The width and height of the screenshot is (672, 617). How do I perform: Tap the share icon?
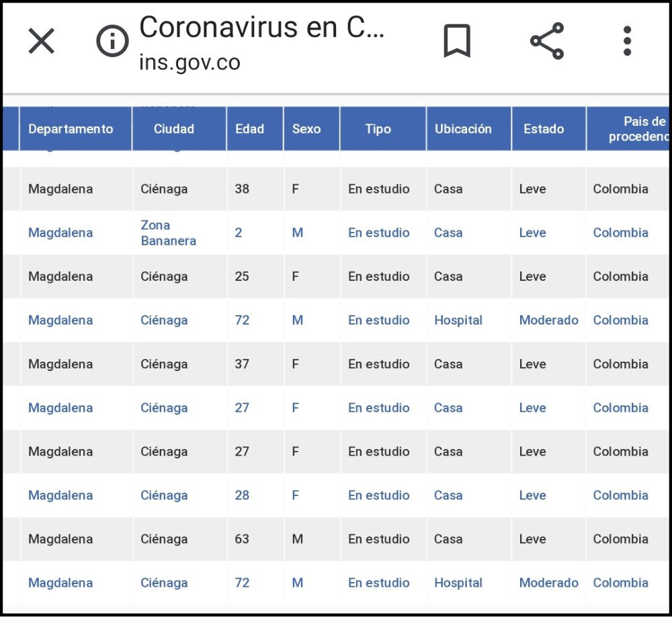click(547, 42)
